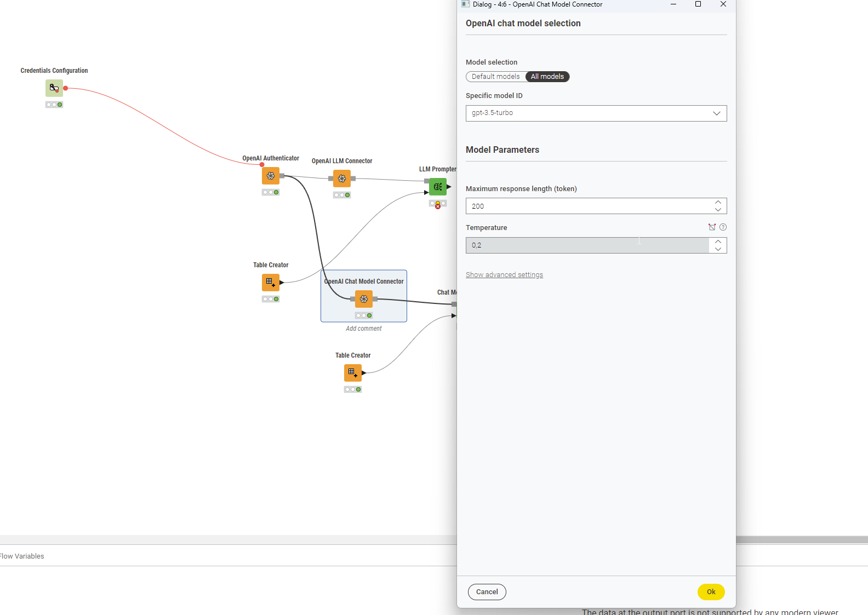Select the OpenAI LLM Connector node
868x615 pixels.
tap(342, 179)
